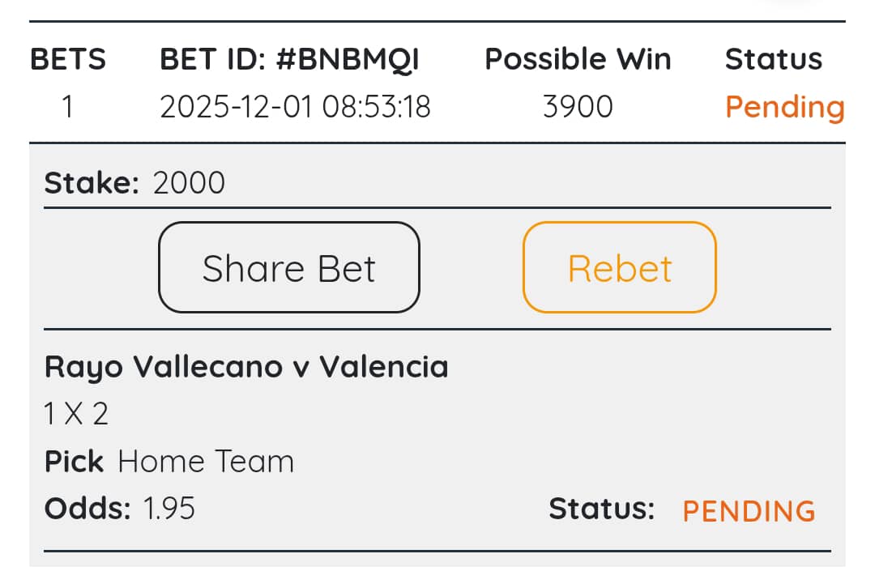The image size is (875, 588).
Task: Select the Possible Win column header
Action: (578, 59)
